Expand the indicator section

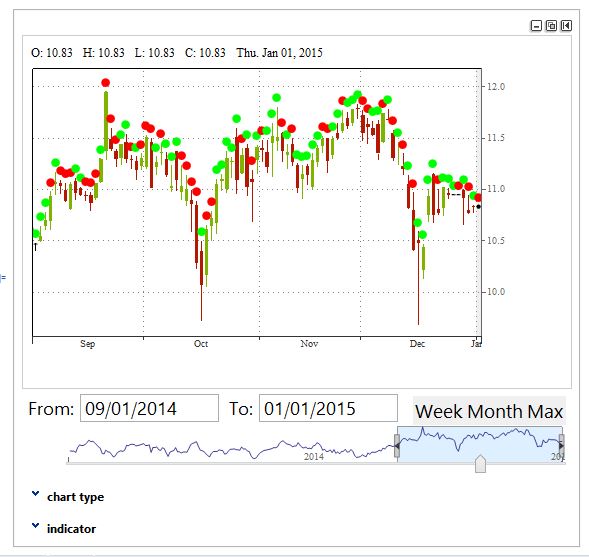tap(64, 528)
